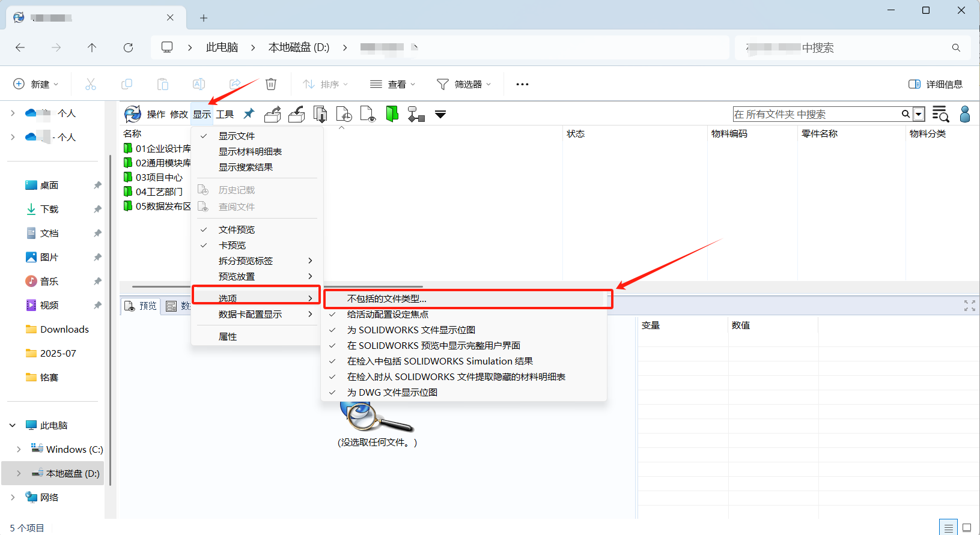The image size is (980, 535).
Task: Click the file list horizontal scrollbar
Action: (278, 287)
